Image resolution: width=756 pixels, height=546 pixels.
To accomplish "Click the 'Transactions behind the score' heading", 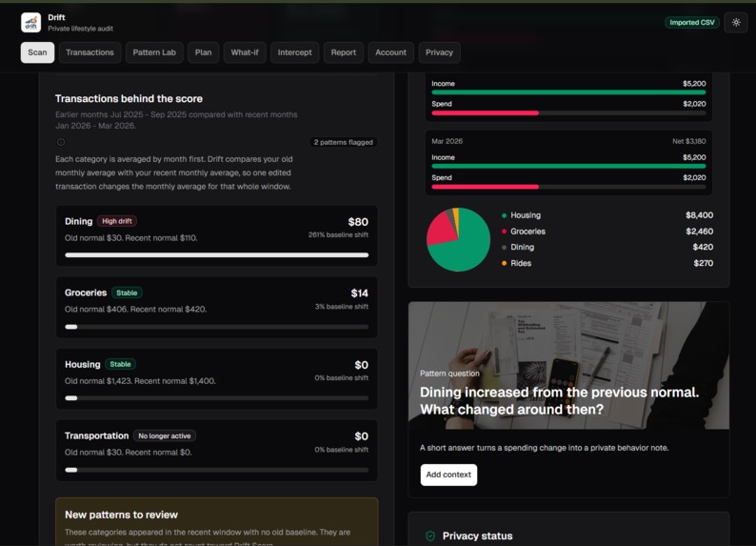I will point(129,98).
